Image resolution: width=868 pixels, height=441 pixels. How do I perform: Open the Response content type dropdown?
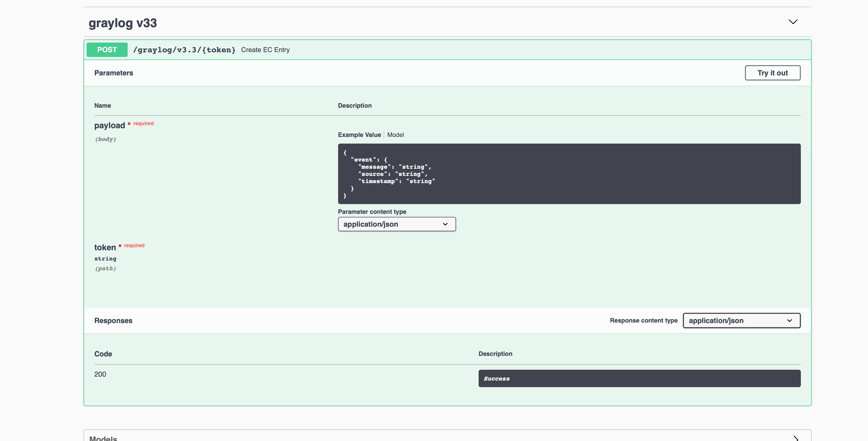(741, 320)
